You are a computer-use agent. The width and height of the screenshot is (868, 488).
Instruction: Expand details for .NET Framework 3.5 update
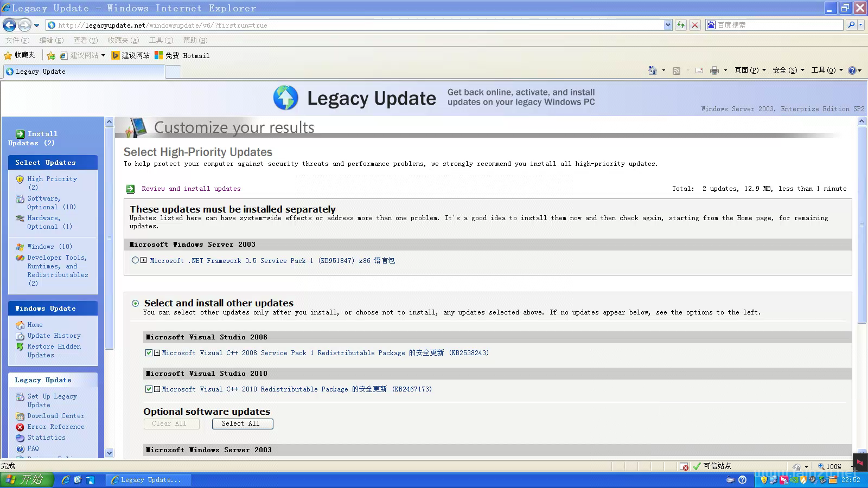[143, 260]
